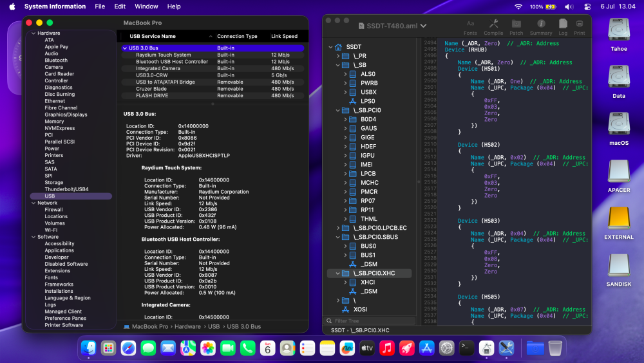
Task: Open the Window menu
Action: click(146, 6)
